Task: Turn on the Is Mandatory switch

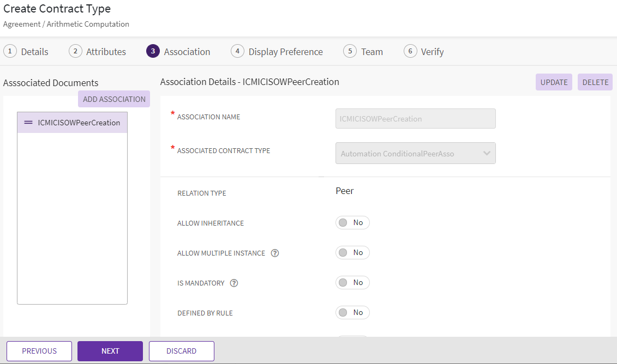Action: click(x=352, y=282)
